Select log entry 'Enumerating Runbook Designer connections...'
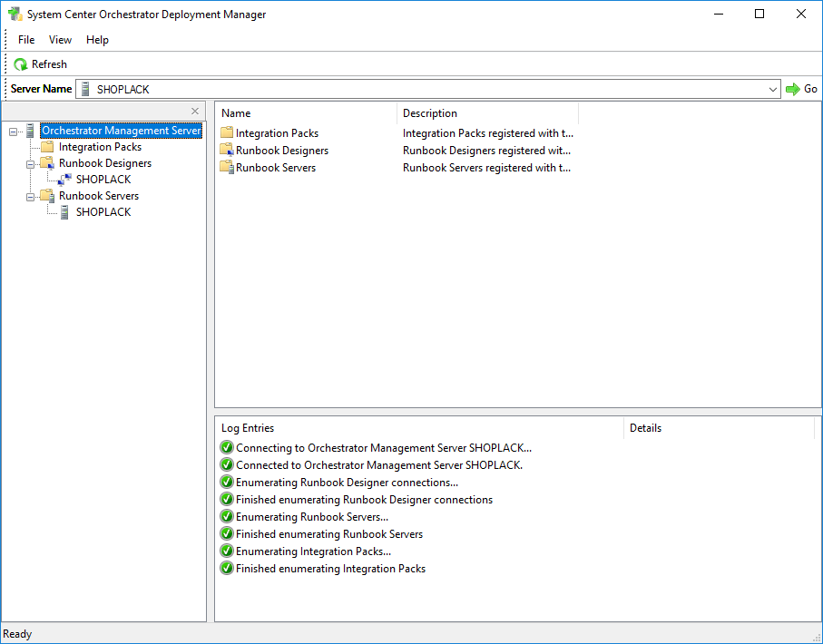The height and width of the screenshot is (644, 823). (x=347, y=483)
